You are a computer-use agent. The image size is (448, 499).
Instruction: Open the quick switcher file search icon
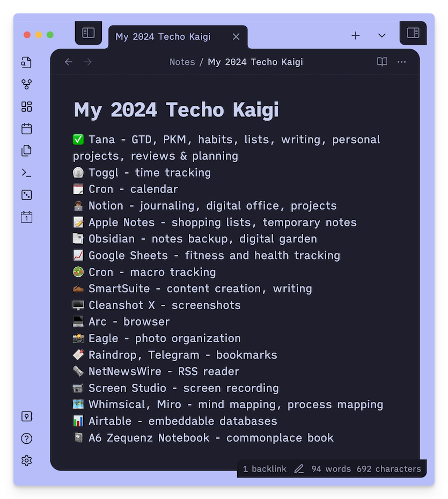coord(26,62)
